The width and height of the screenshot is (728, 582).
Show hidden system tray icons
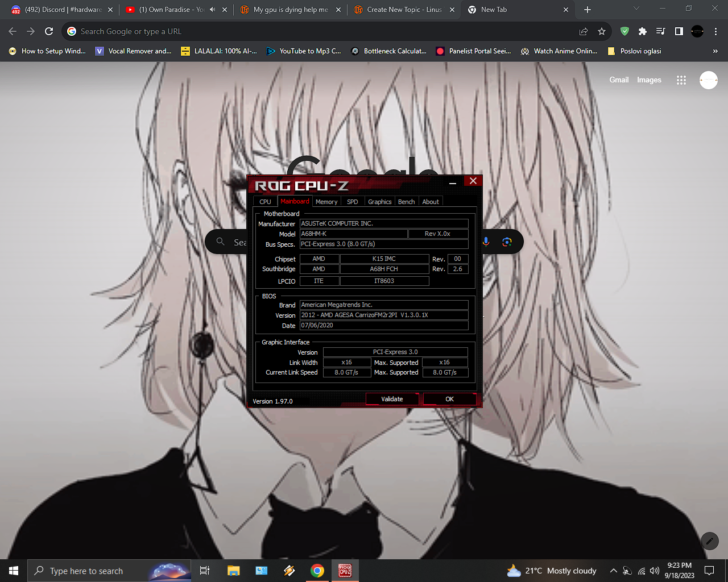coord(613,571)
